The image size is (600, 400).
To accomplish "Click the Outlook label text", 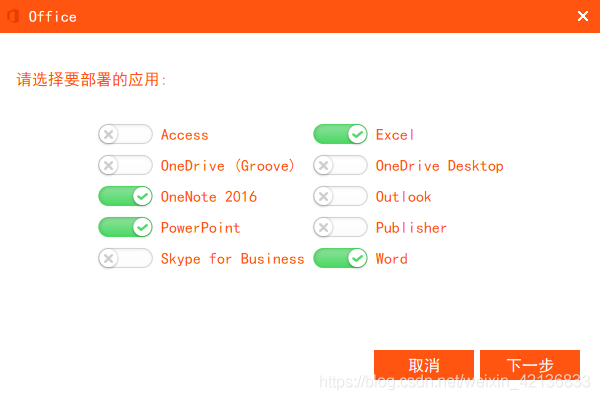I will (403, 197).
